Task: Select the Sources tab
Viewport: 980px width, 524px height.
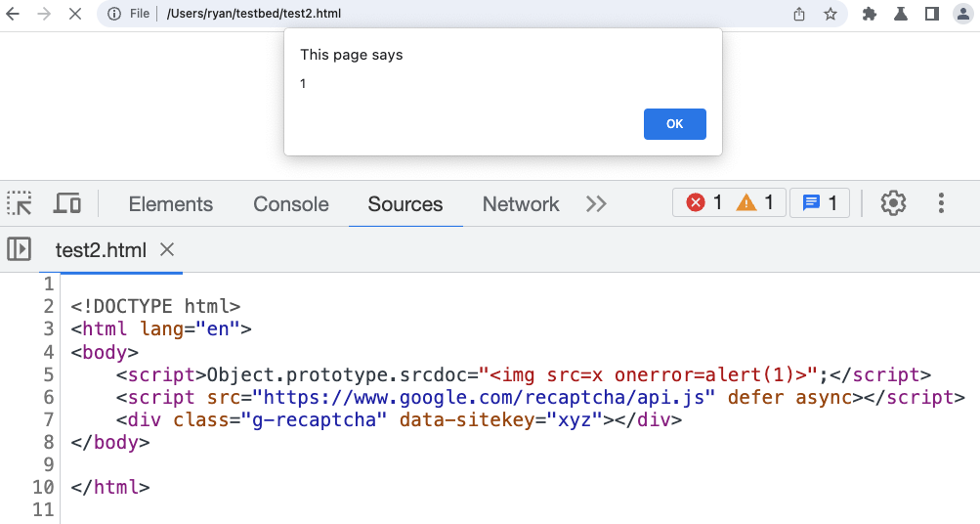Action: [x=405, y=204]
